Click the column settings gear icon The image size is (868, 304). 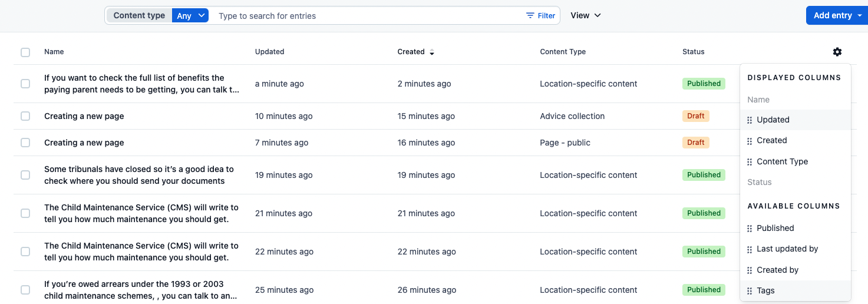tap(837, 52)
